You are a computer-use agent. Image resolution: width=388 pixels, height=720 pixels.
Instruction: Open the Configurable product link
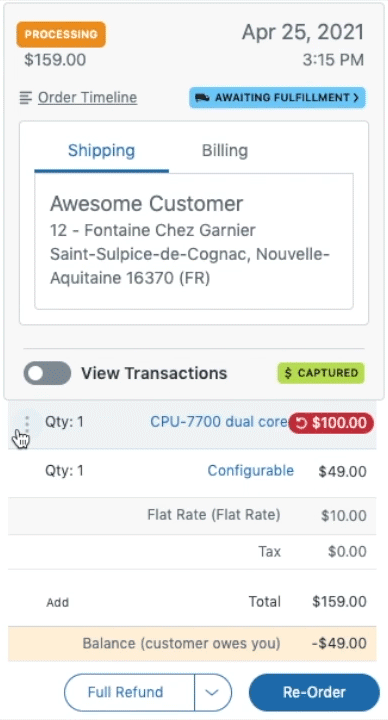click(x=251, y=471)
